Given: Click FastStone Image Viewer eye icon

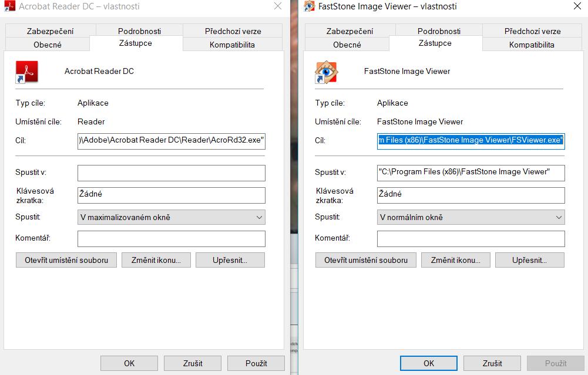Looking at the screenshot, I should coord(326,72).
